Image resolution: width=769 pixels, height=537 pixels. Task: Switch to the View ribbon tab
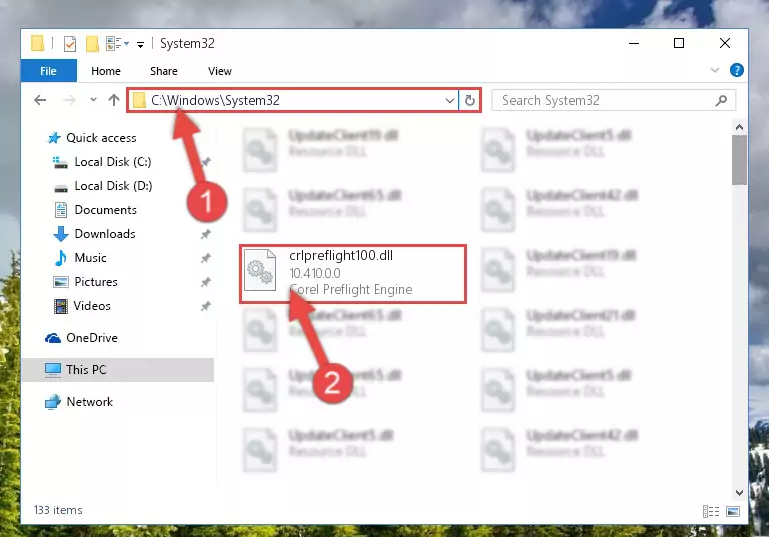click(219, 71)
